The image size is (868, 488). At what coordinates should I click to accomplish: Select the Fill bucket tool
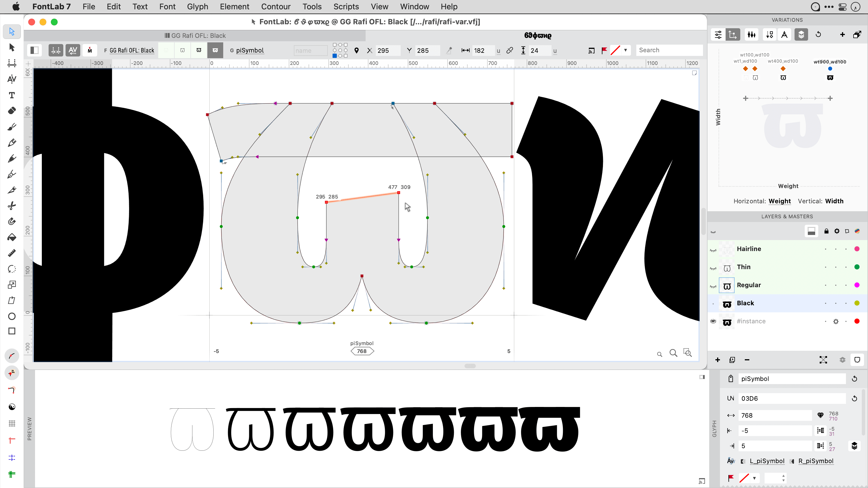click(x=12, y=238)
